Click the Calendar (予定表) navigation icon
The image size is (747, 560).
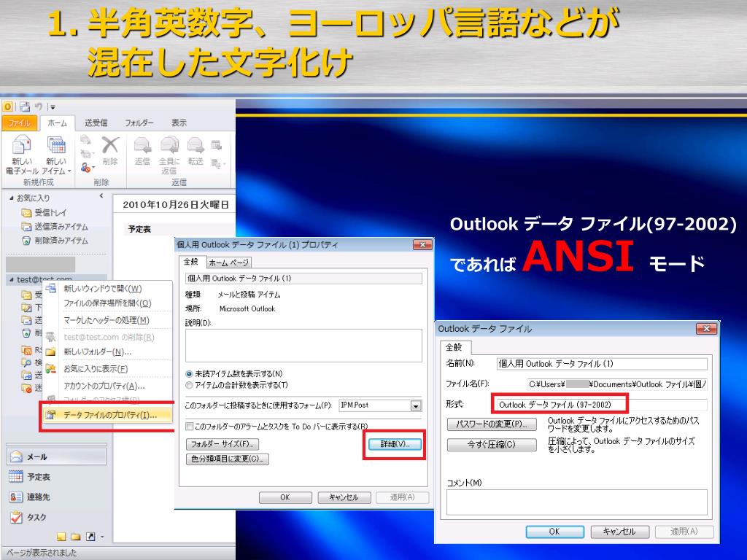tap(16, 476)
